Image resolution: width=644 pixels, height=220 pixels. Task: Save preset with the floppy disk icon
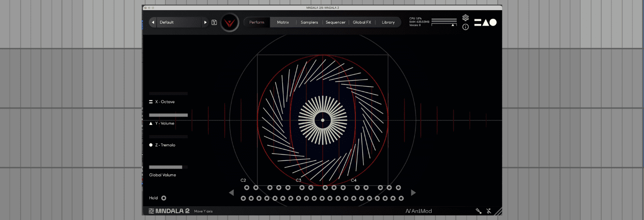[214, 22]
